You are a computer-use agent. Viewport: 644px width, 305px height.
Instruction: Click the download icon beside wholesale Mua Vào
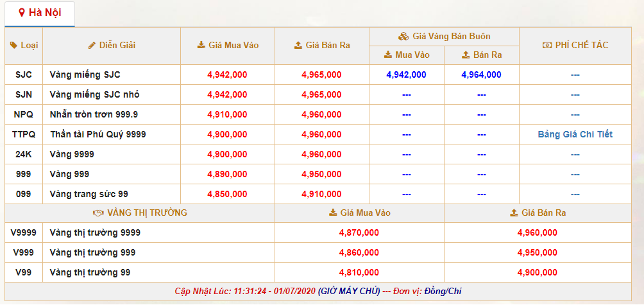click(x=387, y=55)
